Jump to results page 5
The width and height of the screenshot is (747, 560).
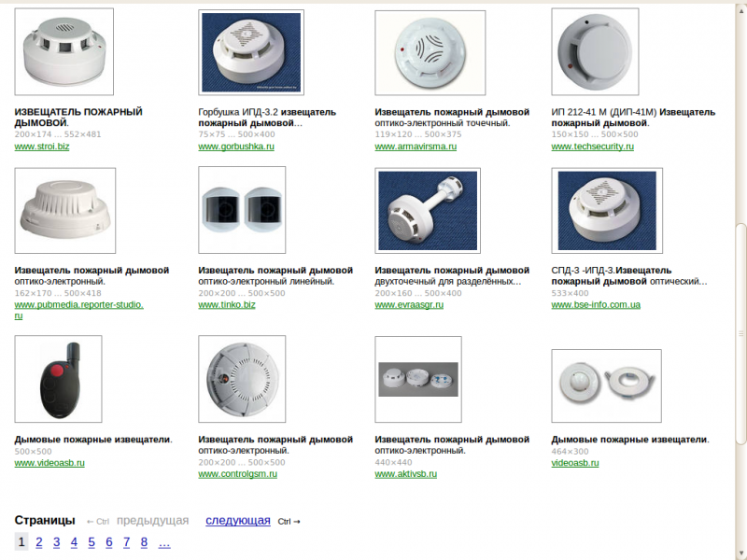92,542
